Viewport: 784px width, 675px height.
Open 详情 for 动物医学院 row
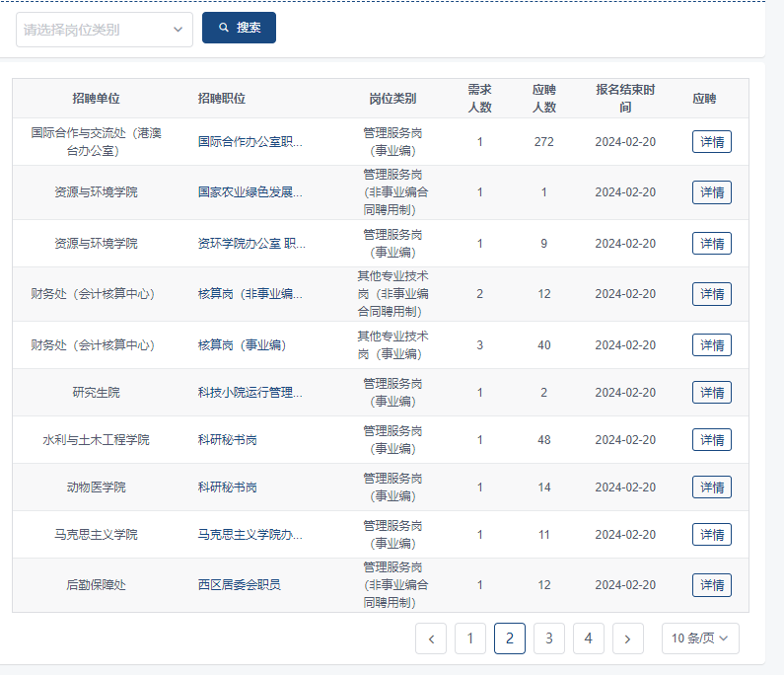(x=711, y=487)
